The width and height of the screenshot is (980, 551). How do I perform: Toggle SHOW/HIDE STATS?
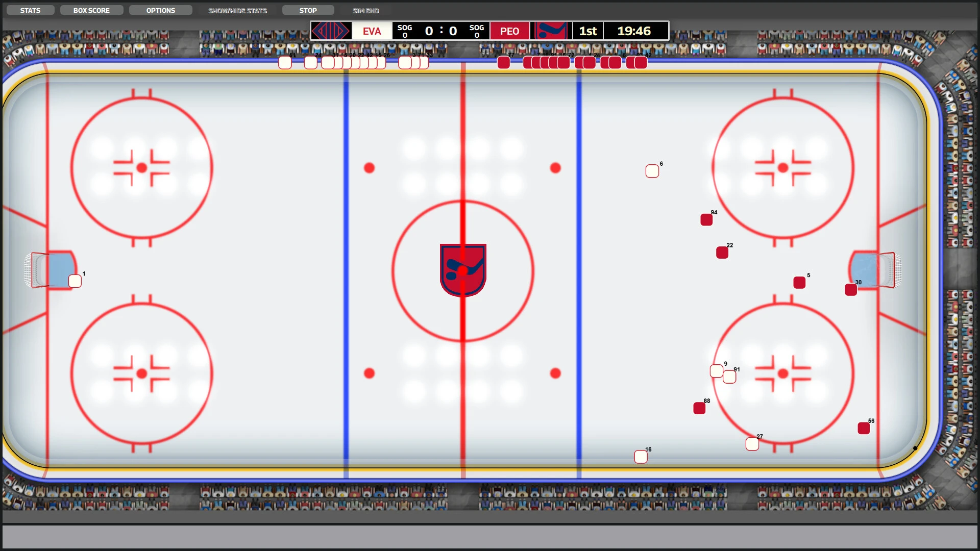pos(238,10)
